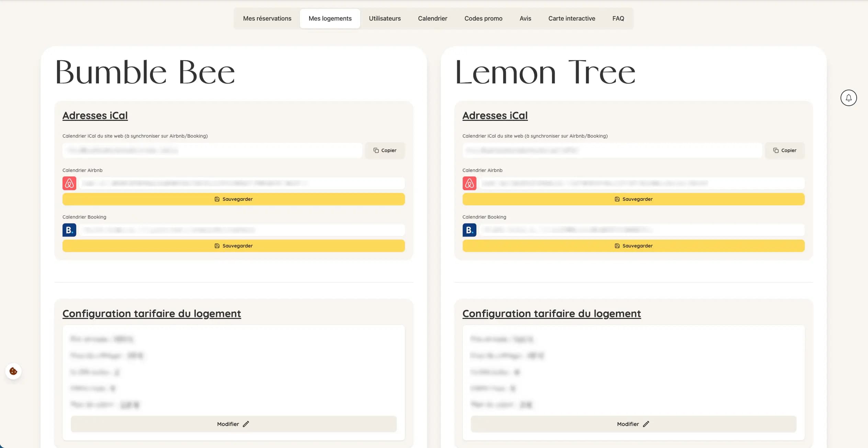Viewport: 868px width, 448px height.
Task: Save Lemon Tree Airbnb calendar URL
Action: 633,199
